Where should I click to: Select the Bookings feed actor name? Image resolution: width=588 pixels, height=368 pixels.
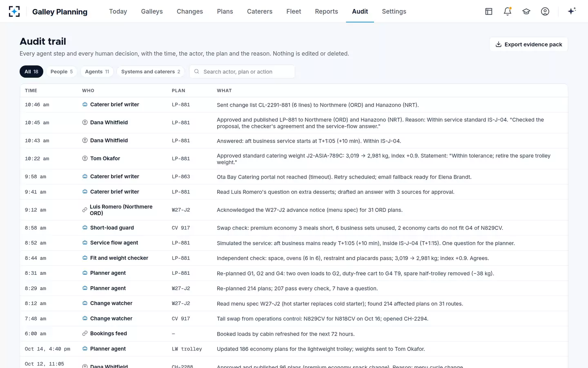(109, 334)
